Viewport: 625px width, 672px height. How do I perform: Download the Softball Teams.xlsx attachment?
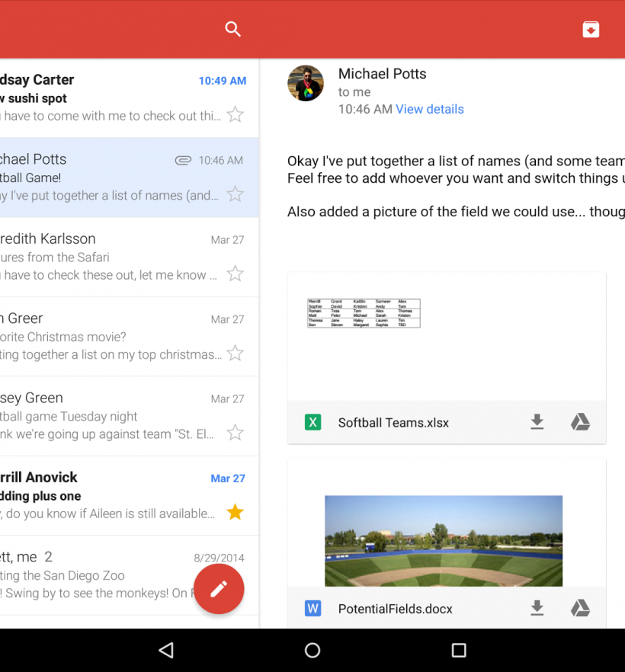click(537, 422)
